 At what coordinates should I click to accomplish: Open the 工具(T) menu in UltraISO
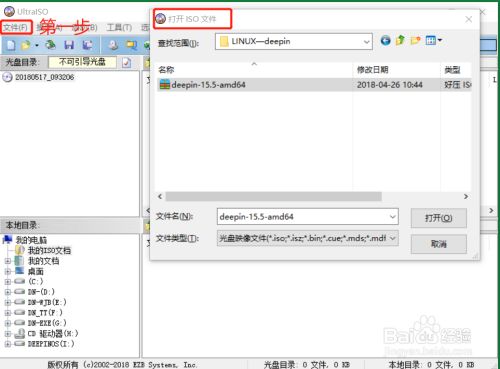(x=119, y=27)
